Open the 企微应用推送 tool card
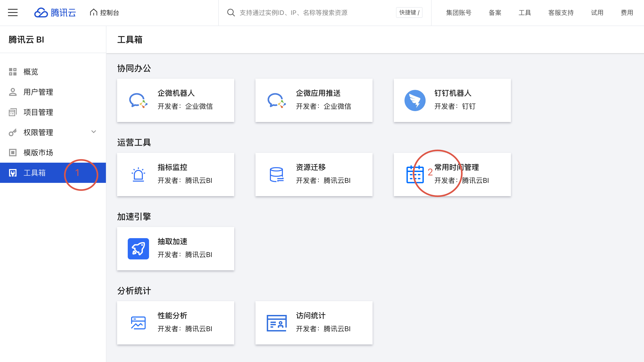 tap(314, 100)
